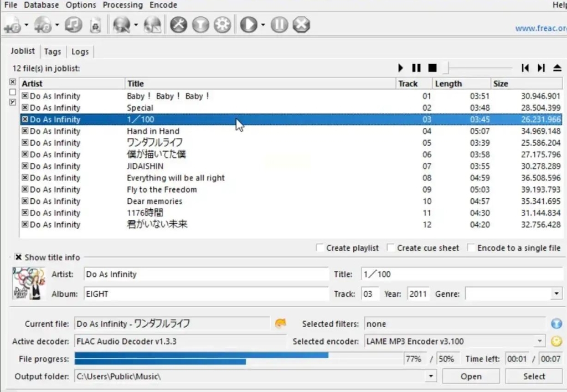This screenshot has height=392, width=567.
Task: Pause encoding with toolbar pause icon
Action: coord(279,25)
